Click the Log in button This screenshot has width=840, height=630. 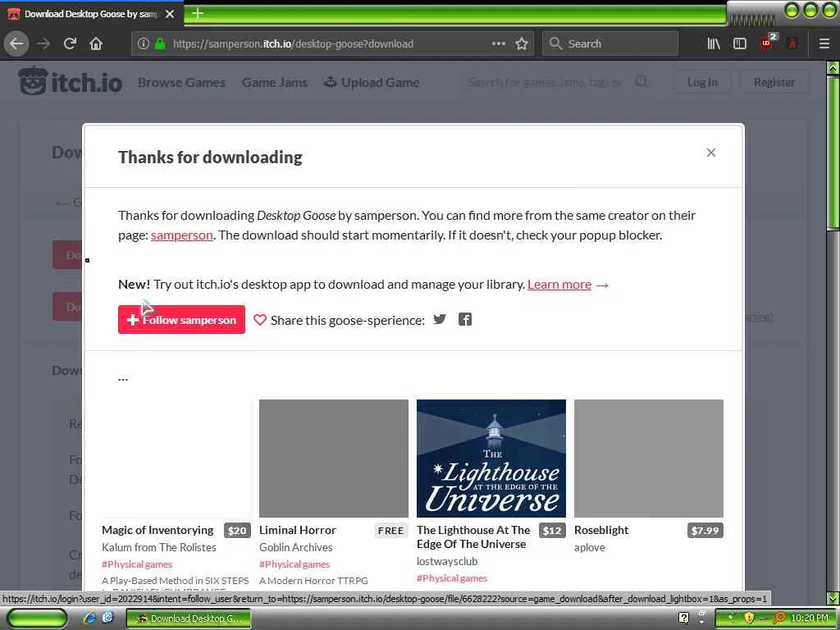click(x=702, y=82)
